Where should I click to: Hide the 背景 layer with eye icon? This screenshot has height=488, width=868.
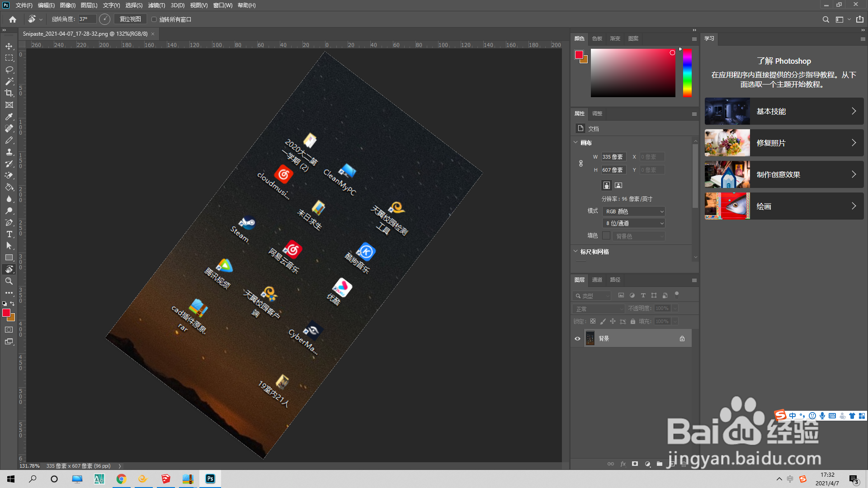point(577,338)
